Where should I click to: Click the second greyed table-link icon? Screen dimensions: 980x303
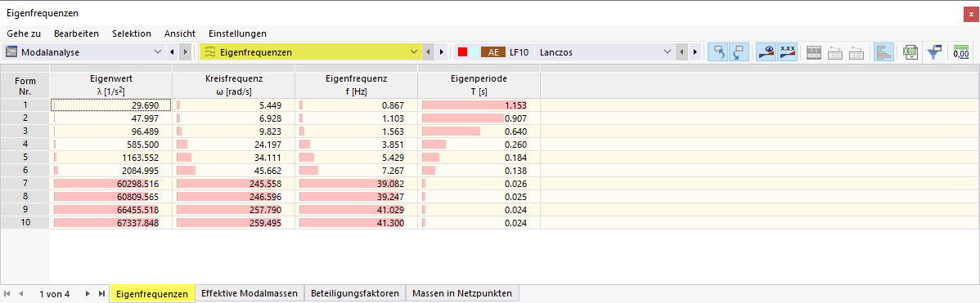(x=856, y=53)
